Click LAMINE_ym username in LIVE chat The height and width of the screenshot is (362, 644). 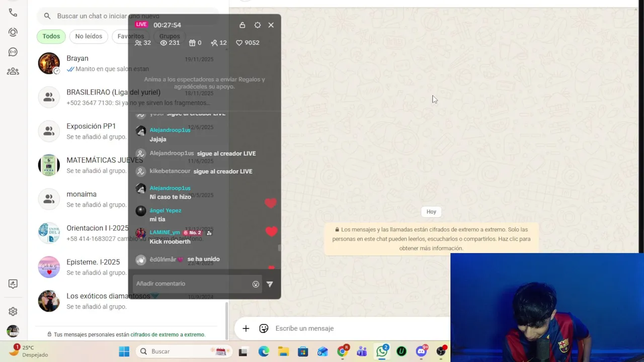click(165, 233)
